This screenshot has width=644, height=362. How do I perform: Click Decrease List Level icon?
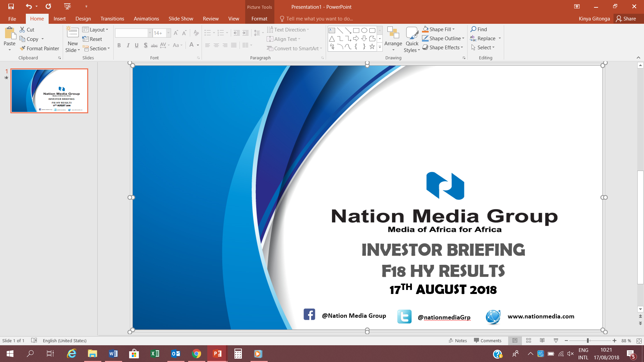click(x=236, y=33)
